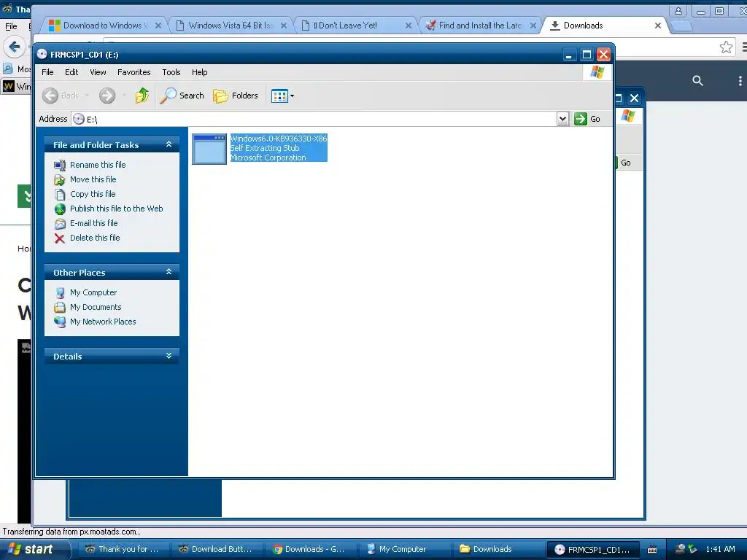Click the Windows6.0-KB936330-X86 file name text
Screen dimensions: 747x560
279,139
